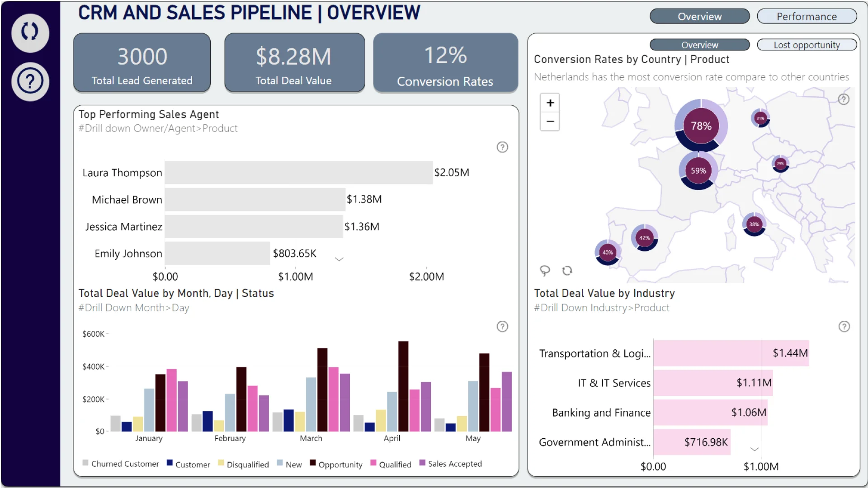This screenshot has height=488, width=868.
Task: Click the help icon in Top Performing Sales Agent
Action: pyautogui.click(x=502, y=147)
